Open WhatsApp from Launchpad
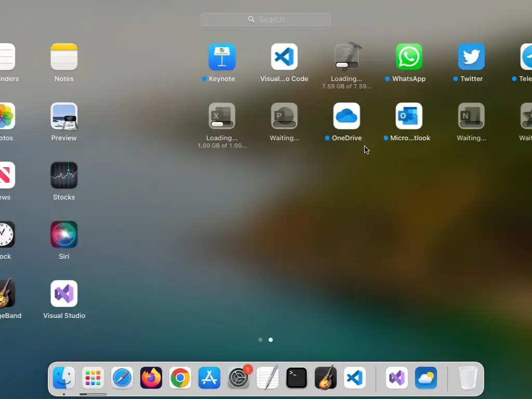This screenshot has height=399, width=532. coord(409,57)
